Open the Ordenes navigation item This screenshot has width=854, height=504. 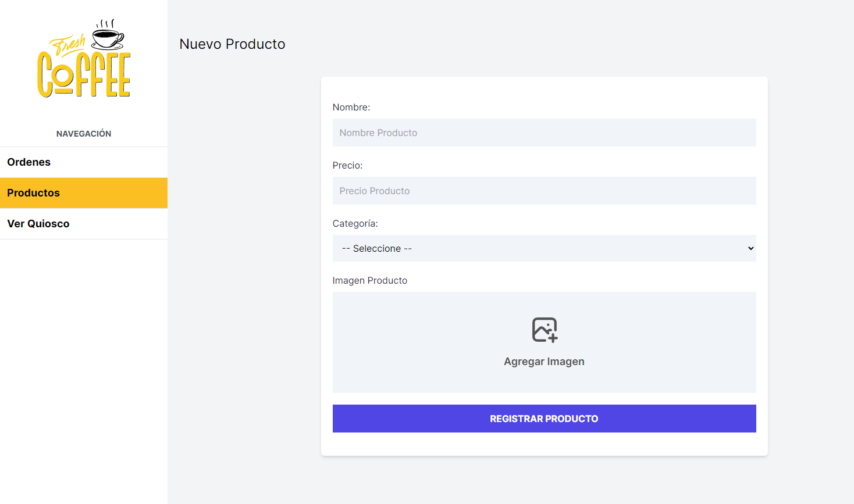[x=84, y=162]
